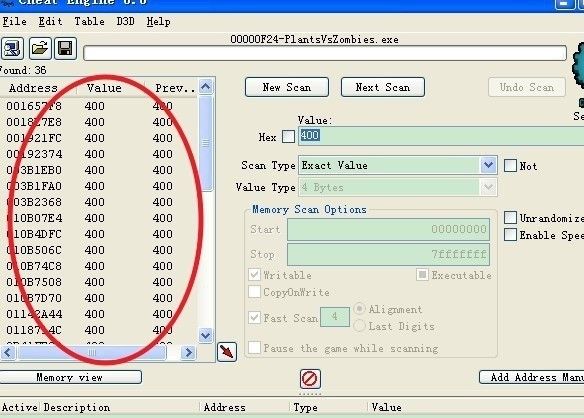Click the horizontal scroll left arrow
The image size is (584, 418).
click(8, 352)
